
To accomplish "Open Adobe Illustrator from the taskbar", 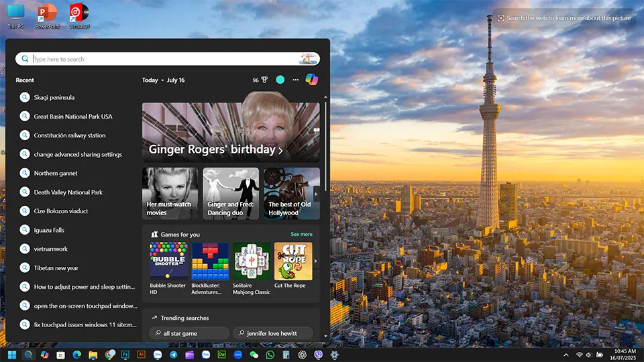I will [142, 355].
